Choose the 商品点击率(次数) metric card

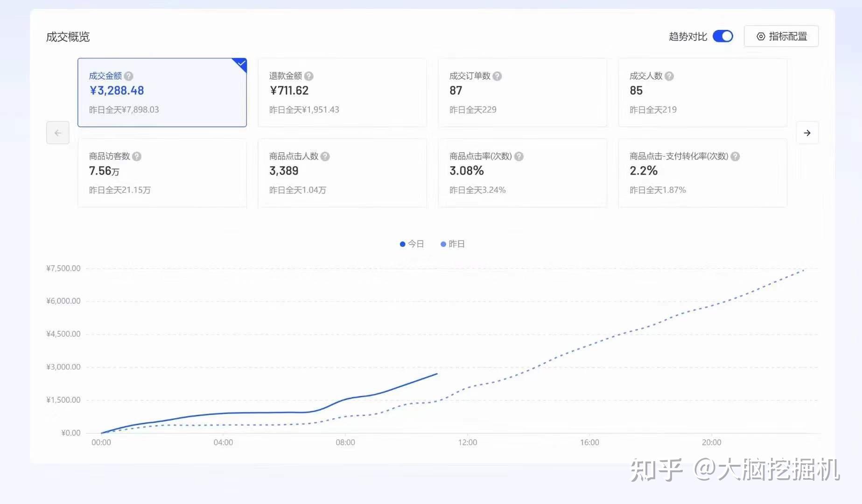pos(522,173)
